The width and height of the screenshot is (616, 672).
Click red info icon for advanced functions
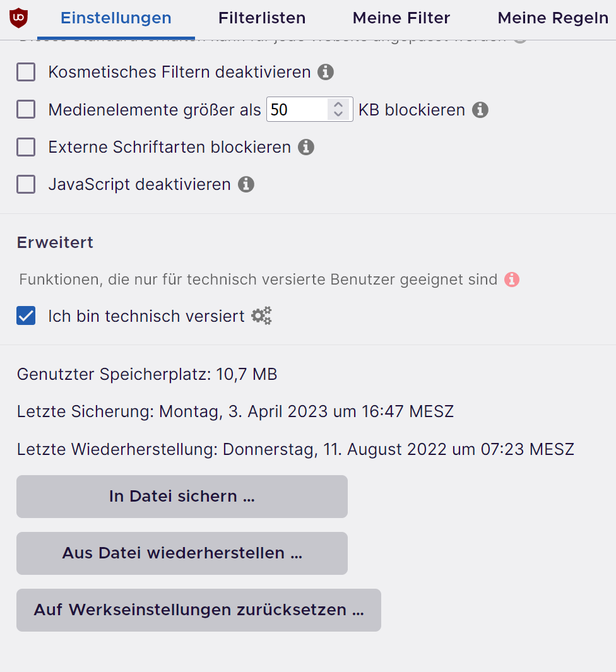pyautogui.click(x=512, y=279)
